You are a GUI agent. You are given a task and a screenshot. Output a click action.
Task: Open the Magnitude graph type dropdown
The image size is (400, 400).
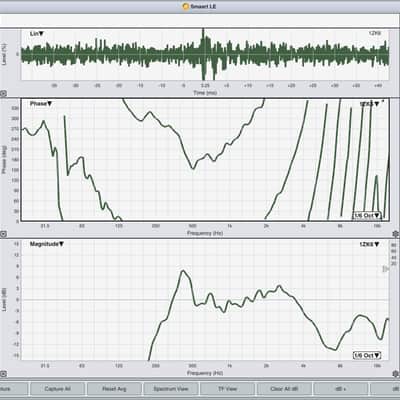tap(47, 244)
